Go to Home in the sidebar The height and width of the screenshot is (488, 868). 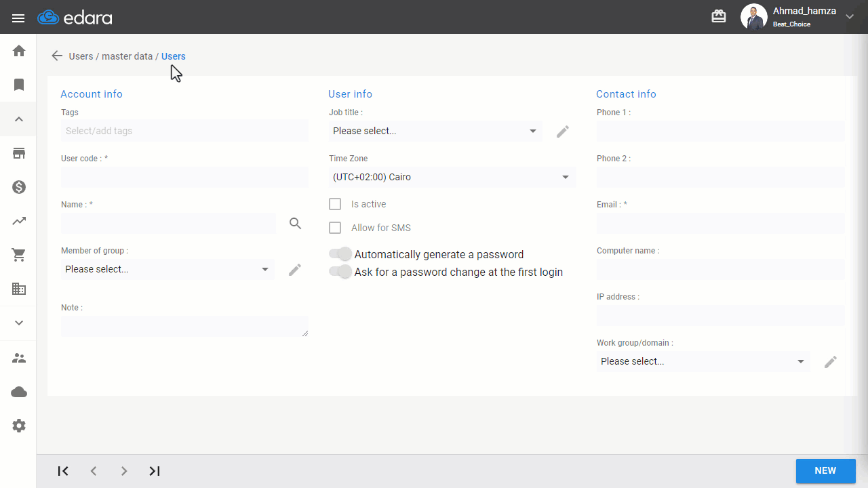(19, 51)
